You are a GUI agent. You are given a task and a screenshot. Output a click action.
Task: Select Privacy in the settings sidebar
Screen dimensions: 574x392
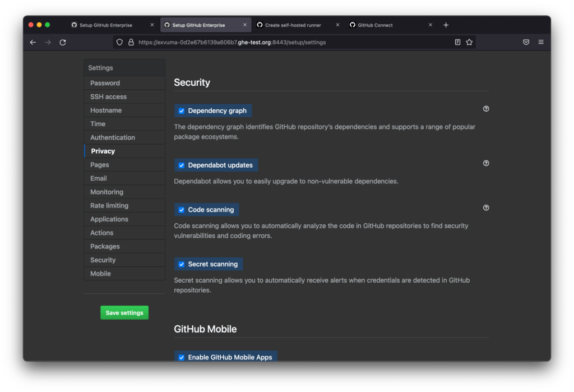click(x=124, y=151)
